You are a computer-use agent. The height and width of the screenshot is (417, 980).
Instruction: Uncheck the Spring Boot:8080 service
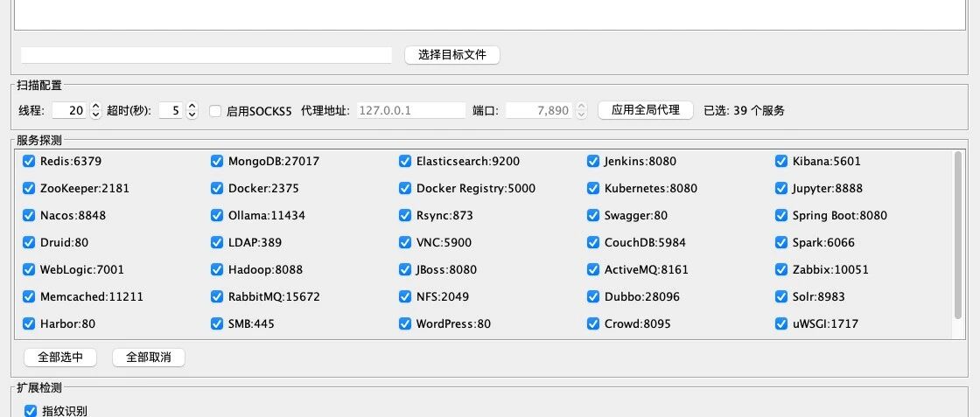(781, 215)
